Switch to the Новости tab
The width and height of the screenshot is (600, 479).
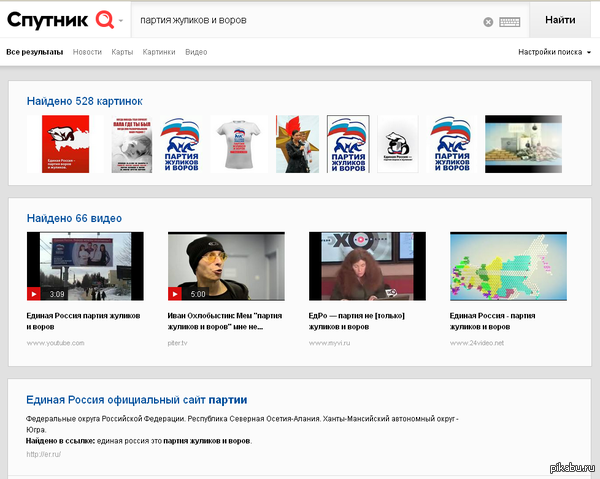point(87,51)
